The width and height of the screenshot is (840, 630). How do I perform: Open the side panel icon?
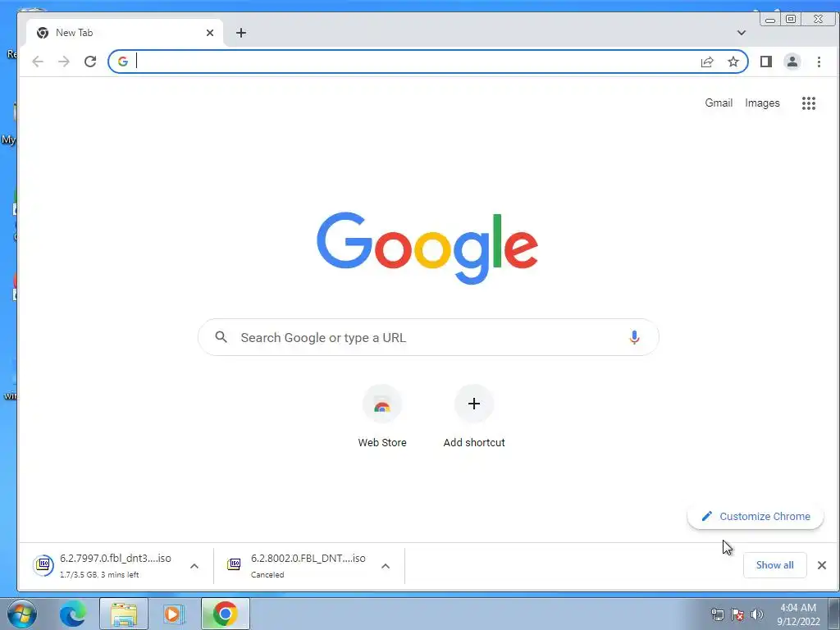tap(766, 62)
